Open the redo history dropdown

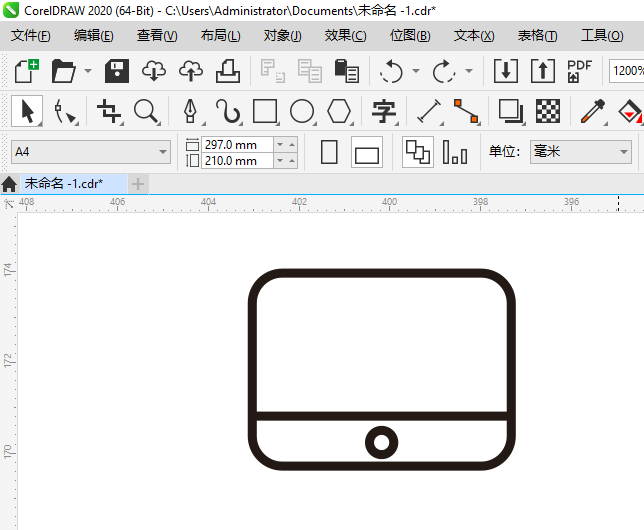(469, 71)
